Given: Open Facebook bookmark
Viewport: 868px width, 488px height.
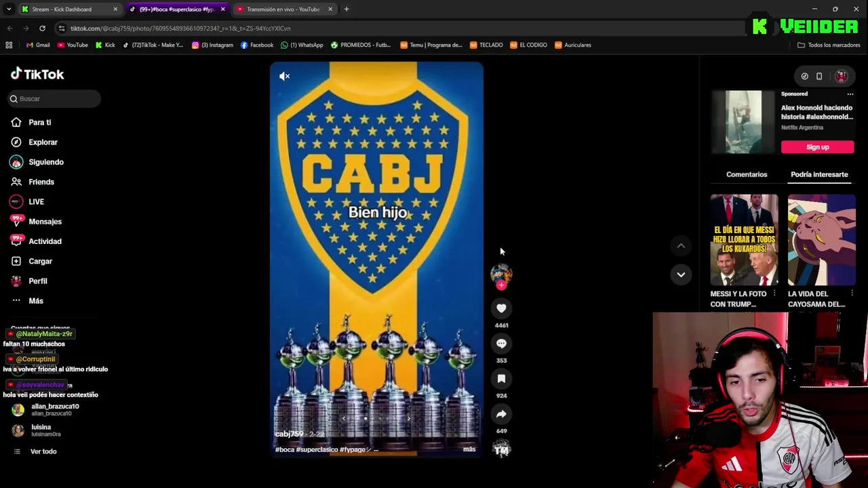Looking at the screenshot, I should coord(257,45).
